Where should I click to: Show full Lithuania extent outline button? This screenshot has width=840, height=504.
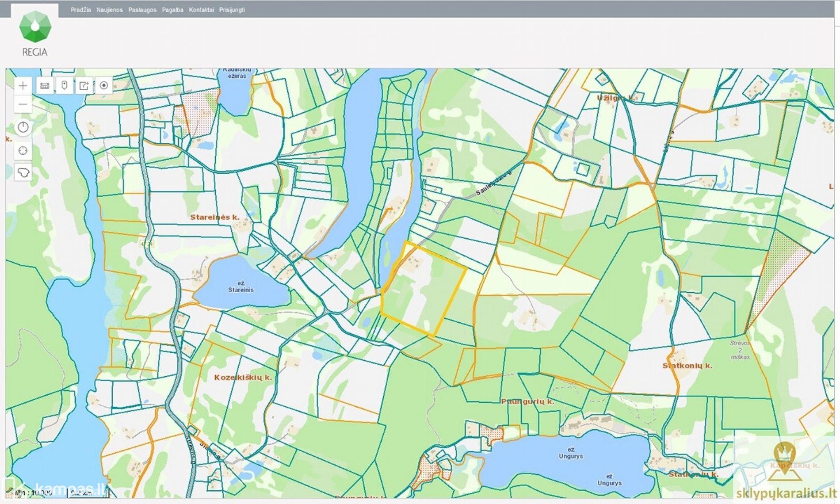(23, 172)
